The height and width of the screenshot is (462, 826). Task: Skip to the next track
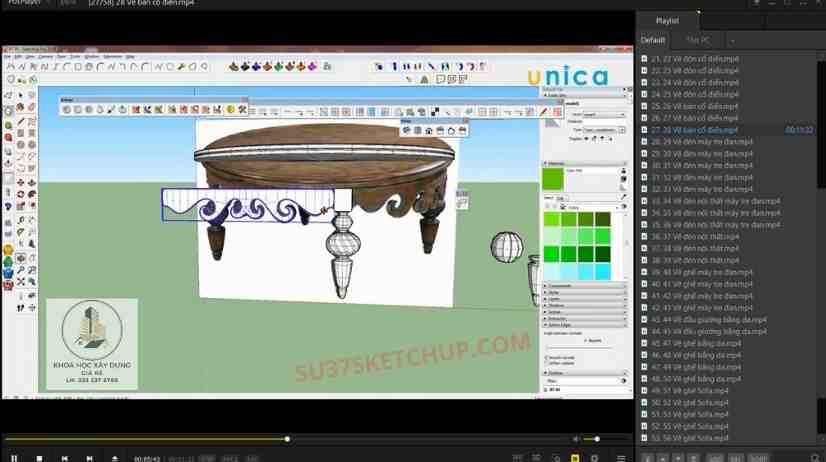(x=90, y=458)
